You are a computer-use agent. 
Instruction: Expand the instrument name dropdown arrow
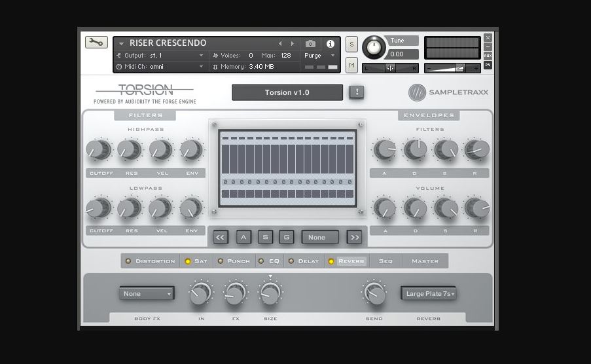(x=121, y=44)
